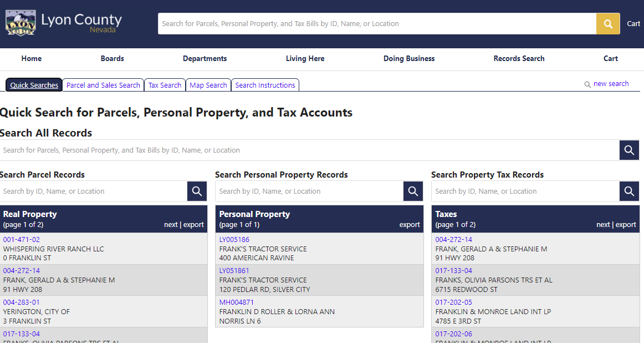Open the Departments menu
The image size is (644, 343).
(x=205, y=59)
